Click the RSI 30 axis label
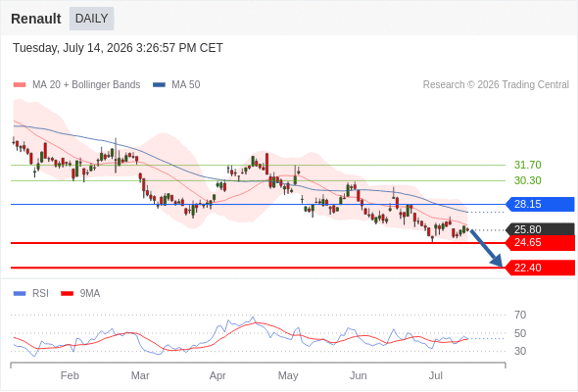The height and width of the screenshot is (392, 578). coord(520,351)
